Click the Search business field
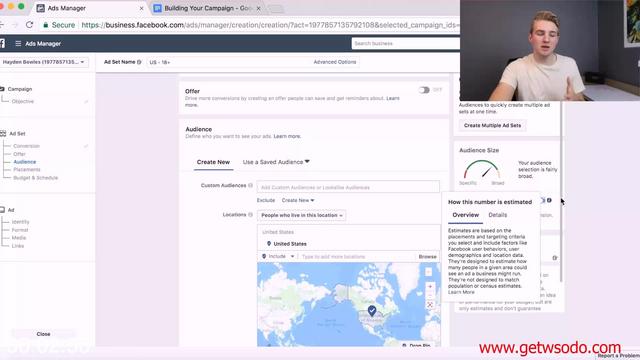Viewport: 640px width, 360px height. (405, 44)
